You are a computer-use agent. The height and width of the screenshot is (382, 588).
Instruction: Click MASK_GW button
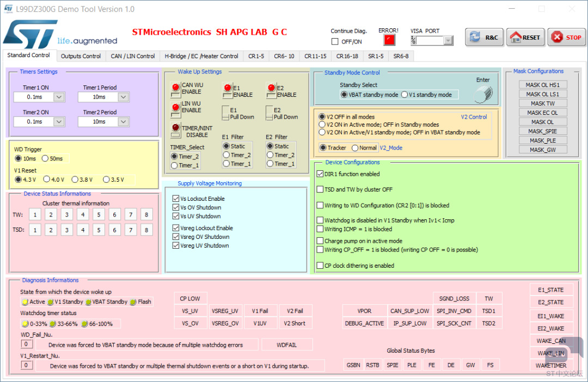coord(543,150)
